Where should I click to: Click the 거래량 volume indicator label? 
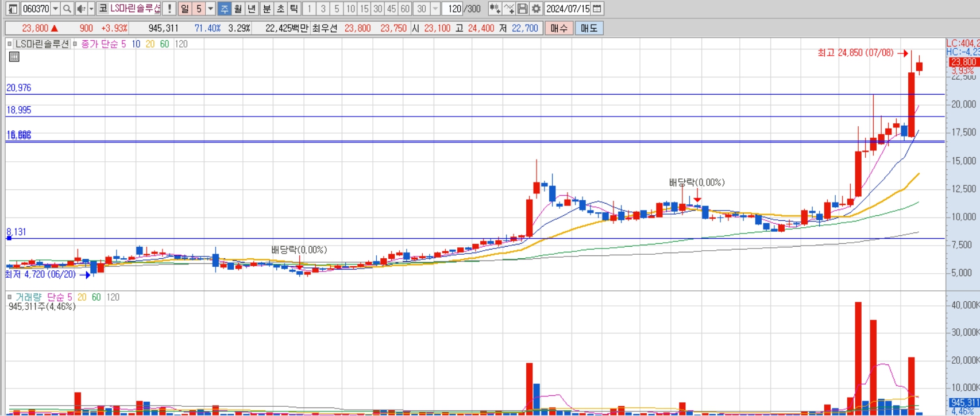coord(28,297)
